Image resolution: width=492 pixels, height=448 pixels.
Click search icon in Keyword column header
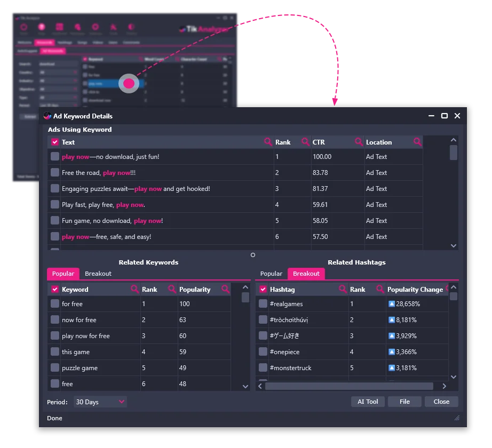pyautogui.click(x=135, y=289)
